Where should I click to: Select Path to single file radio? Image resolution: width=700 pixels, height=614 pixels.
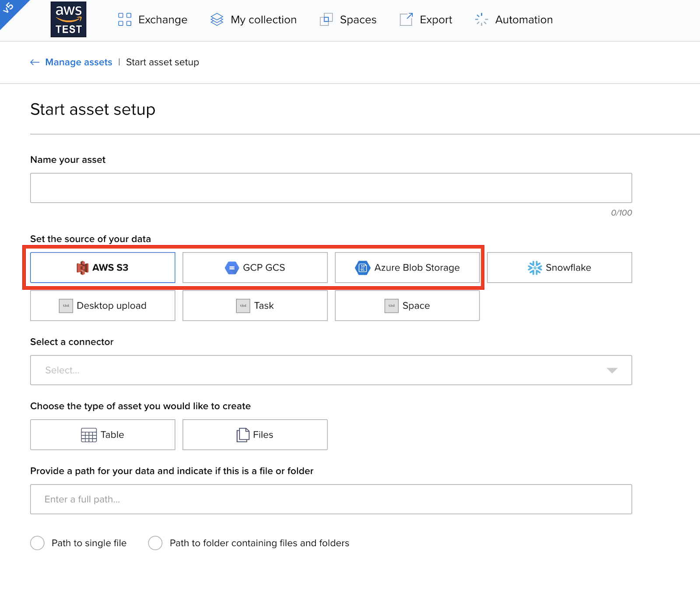click(38, 543)
